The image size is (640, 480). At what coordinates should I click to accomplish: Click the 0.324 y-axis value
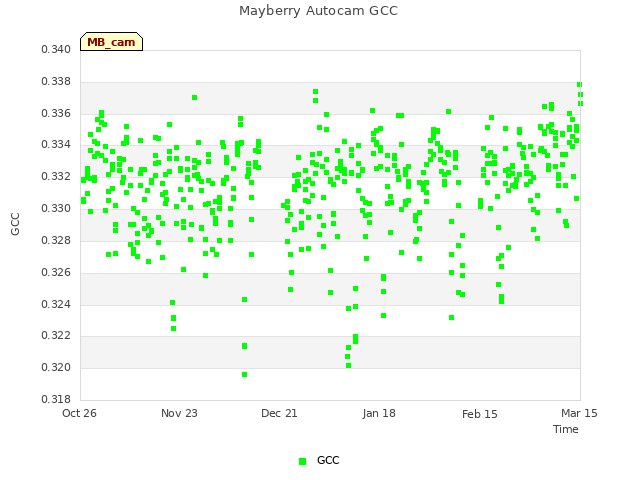click(56, 304)
